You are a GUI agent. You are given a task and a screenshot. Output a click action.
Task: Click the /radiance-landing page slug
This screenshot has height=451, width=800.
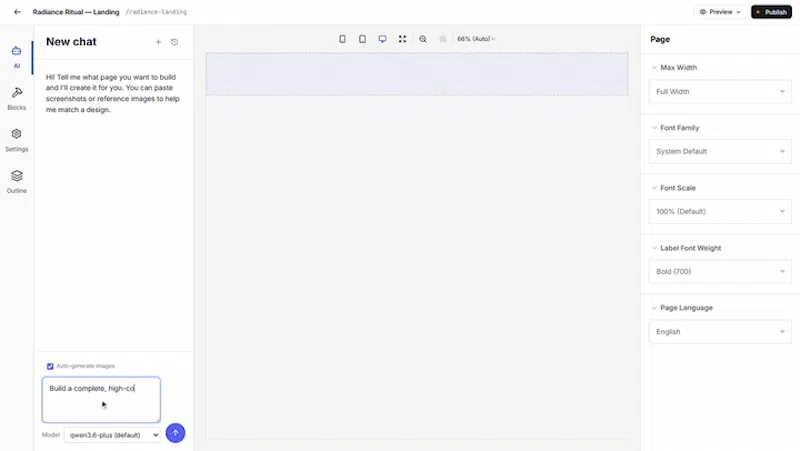156,12
